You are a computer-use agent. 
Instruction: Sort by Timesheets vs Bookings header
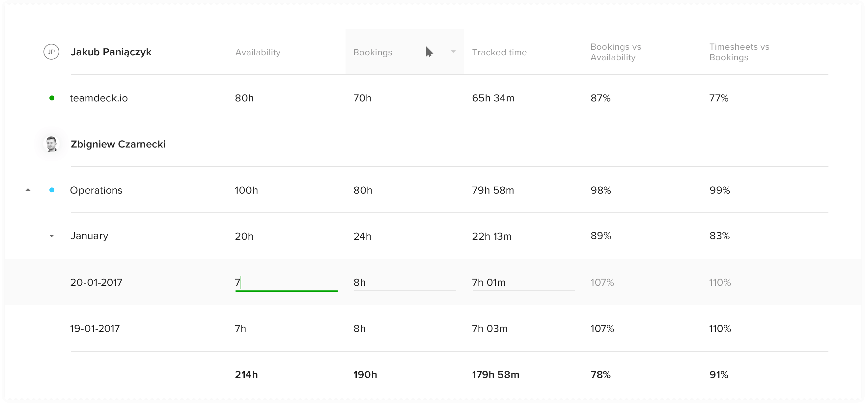(x=739, y=52)
